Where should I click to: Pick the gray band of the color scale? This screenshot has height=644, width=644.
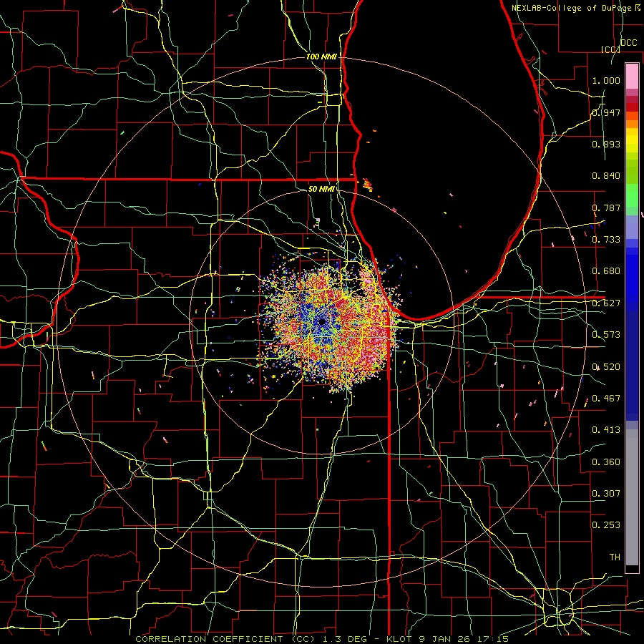[x=632, y=497]
